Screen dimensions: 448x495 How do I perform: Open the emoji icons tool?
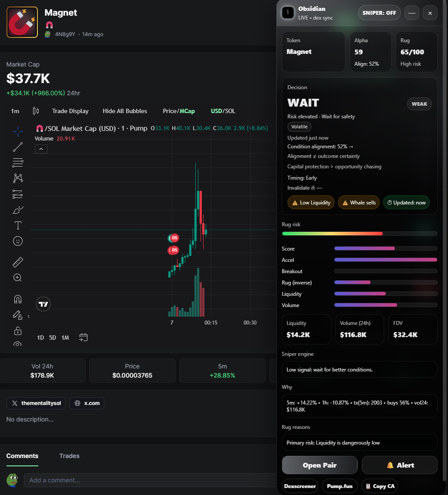[18, 241]
